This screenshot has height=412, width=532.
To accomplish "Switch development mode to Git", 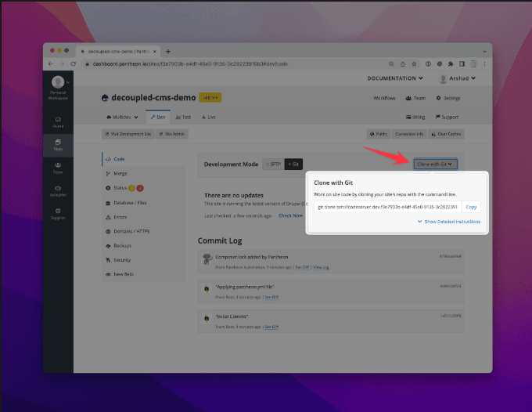I will (x=293, y=164).
